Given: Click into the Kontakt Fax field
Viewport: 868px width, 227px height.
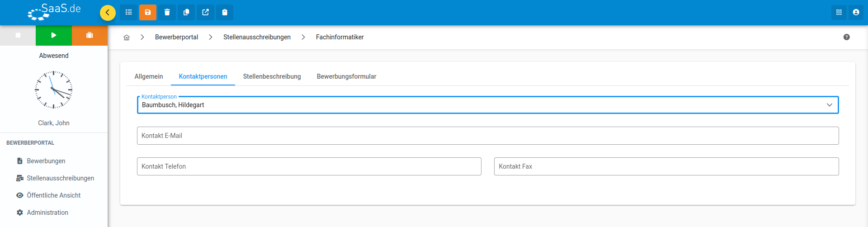Looking at the screenshot, I should (666, 166).
